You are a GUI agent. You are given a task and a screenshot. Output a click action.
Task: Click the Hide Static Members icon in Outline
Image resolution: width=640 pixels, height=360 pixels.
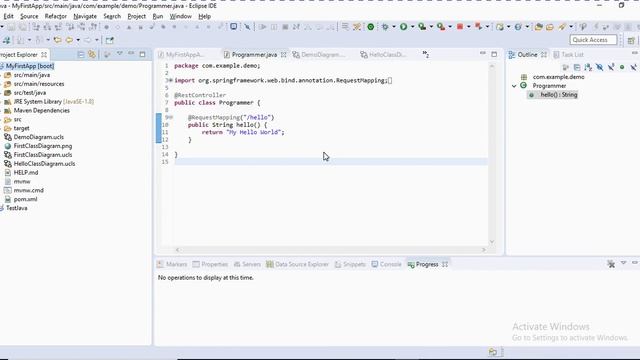pos(611,67)
